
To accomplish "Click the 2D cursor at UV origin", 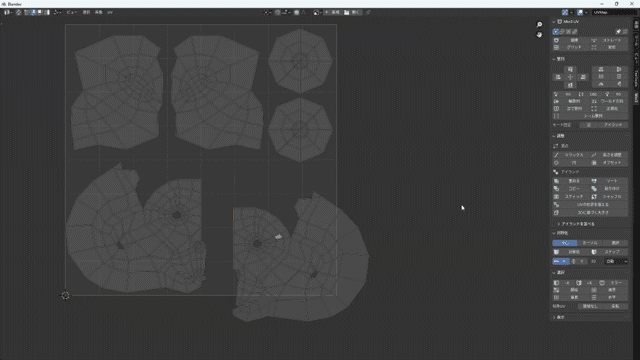I will [x=65, y=296].
